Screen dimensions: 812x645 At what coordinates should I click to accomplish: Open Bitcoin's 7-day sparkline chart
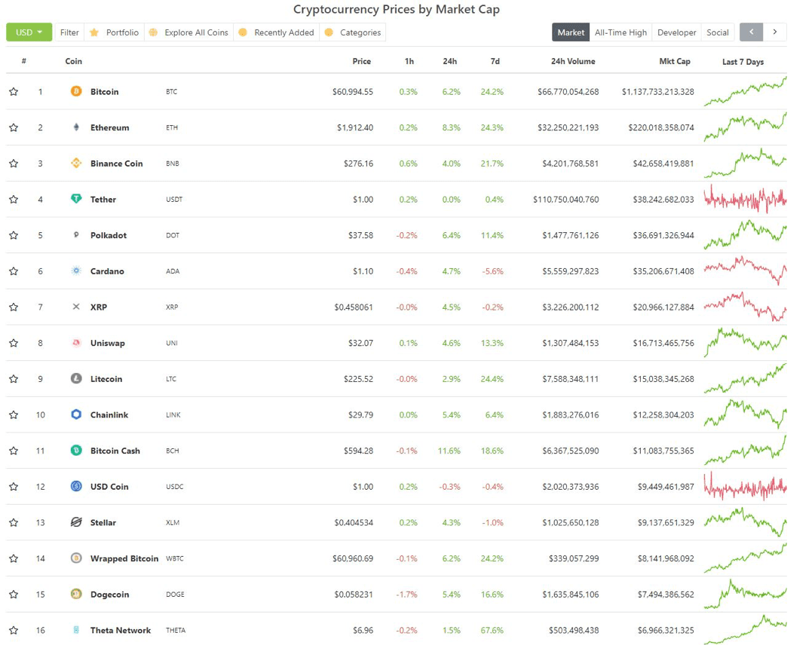(x=745, y=91)
